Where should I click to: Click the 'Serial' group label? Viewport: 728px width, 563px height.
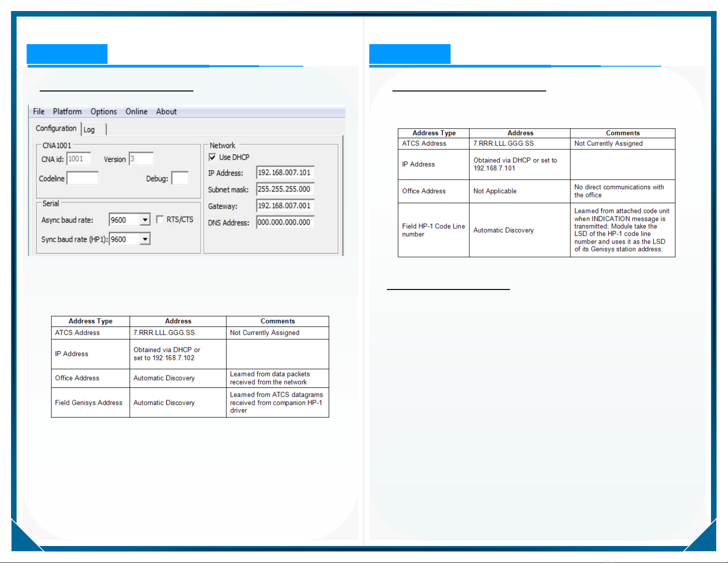coord(51,203)
